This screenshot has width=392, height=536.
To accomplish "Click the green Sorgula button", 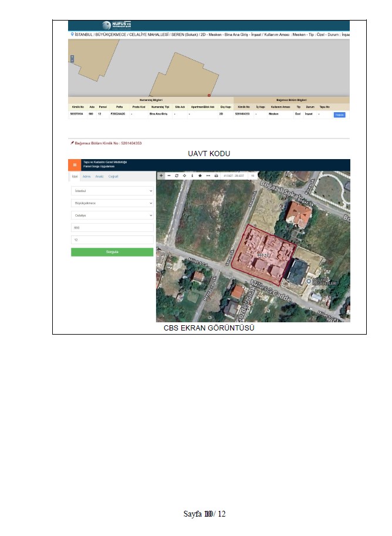I will tap(111, 252).
